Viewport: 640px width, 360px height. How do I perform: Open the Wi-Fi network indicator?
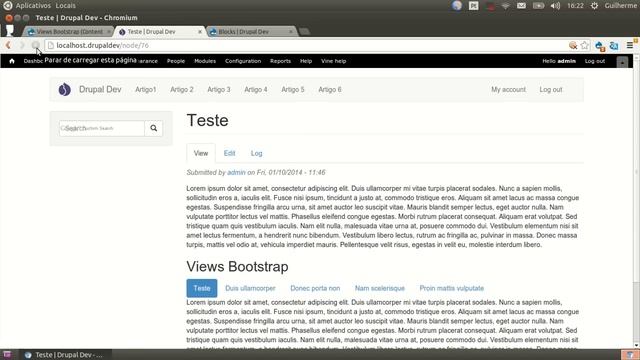506,6
